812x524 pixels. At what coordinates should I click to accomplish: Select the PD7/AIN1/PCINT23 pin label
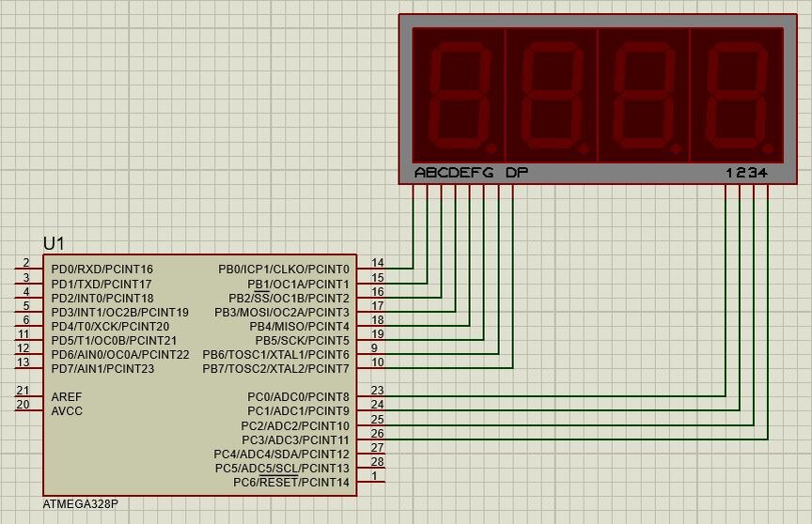pyautogui.click(x=102, y=369)
